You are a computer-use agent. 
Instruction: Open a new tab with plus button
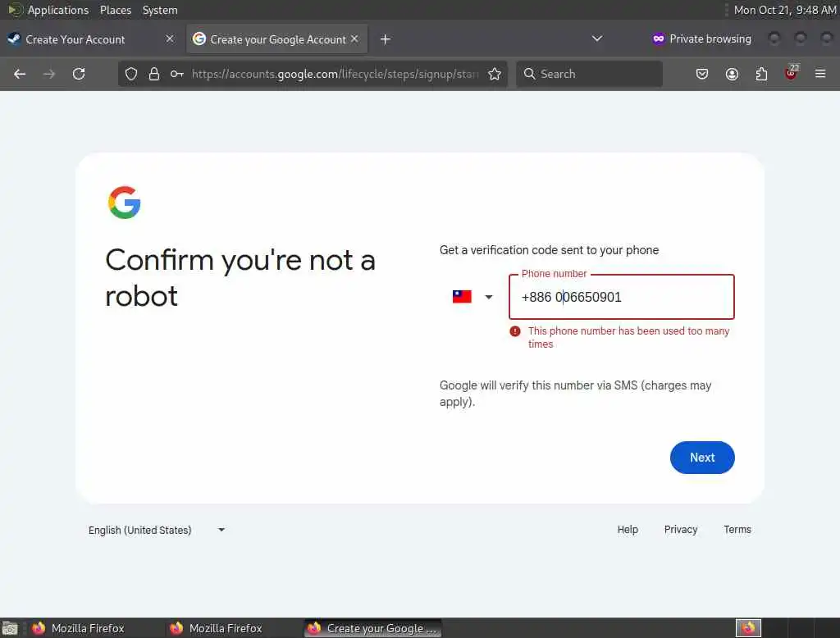click(386, 39)
